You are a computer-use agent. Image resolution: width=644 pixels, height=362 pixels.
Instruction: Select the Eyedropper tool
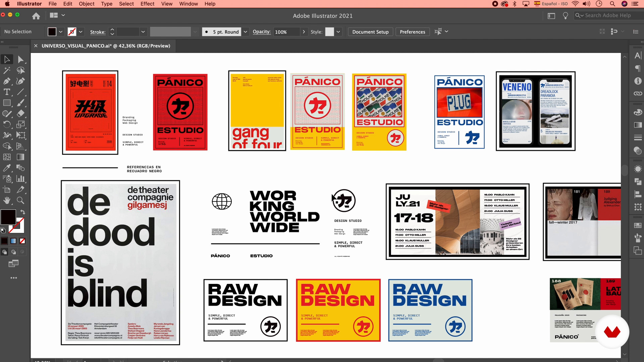(7, 168)
